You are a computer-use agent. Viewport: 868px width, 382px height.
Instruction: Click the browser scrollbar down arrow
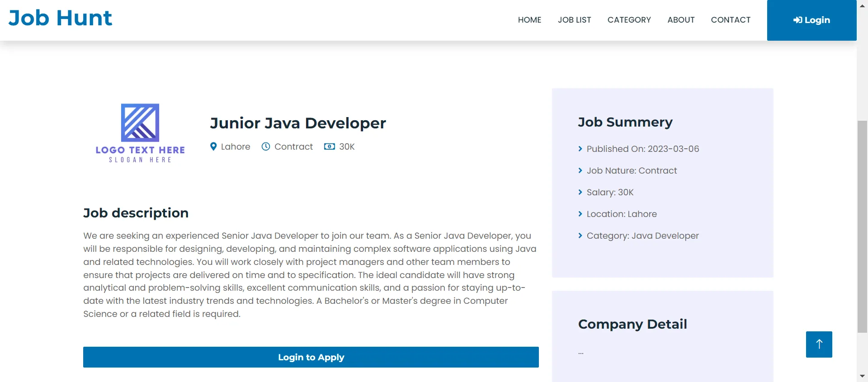tap(862, 376)
